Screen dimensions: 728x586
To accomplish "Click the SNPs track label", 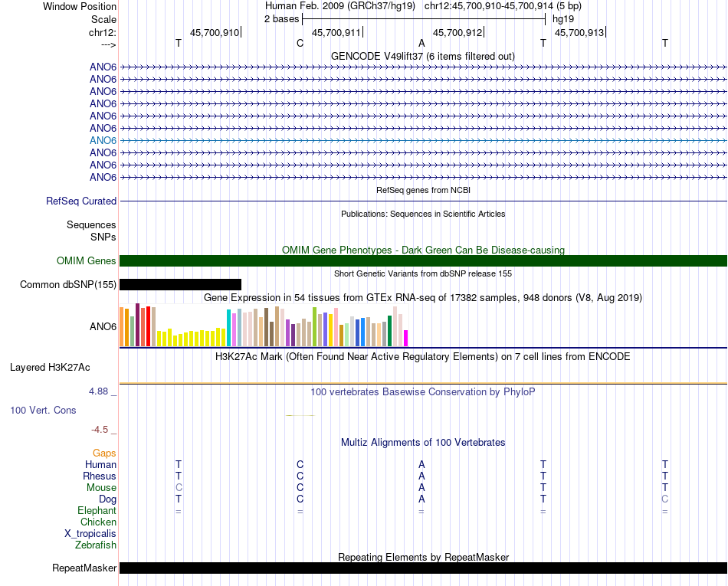I will 103,237.
